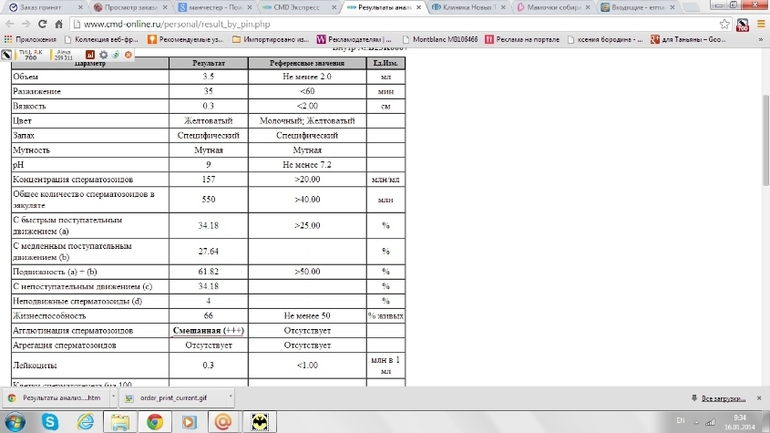Click the Windows Start button
Image resolution: width=770 pixels, height=433 pixels.
(x=14, y=422)
